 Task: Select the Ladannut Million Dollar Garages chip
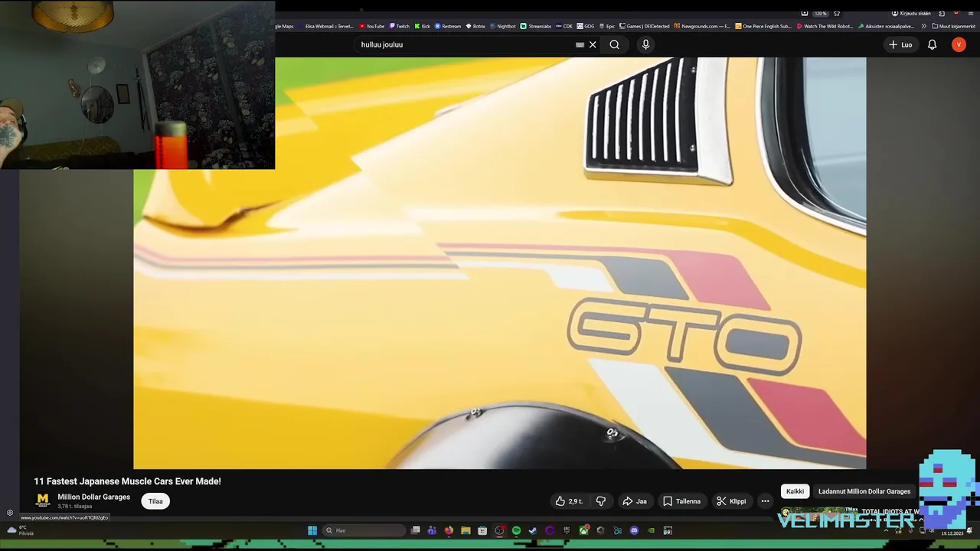pos(864,491)
